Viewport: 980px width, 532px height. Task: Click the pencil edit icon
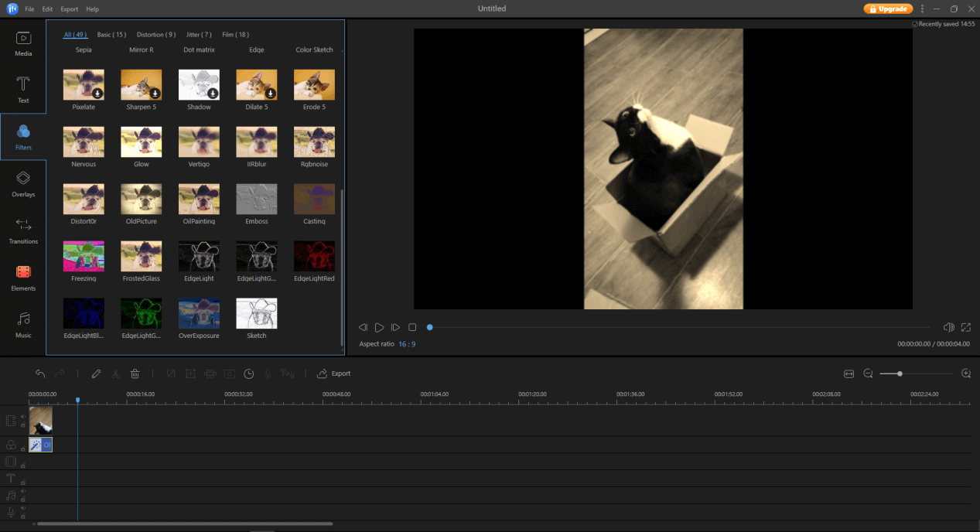pyautogui.click(x=96, y=373)
